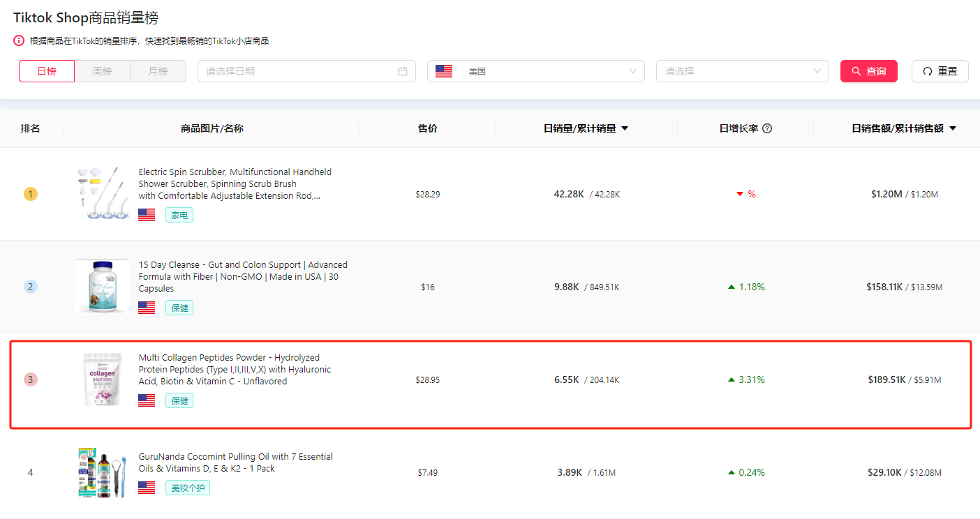980x519 pixels.
Task: Switch to the 周榜 weekly ranking tab
Action: [x=102, y=71]
